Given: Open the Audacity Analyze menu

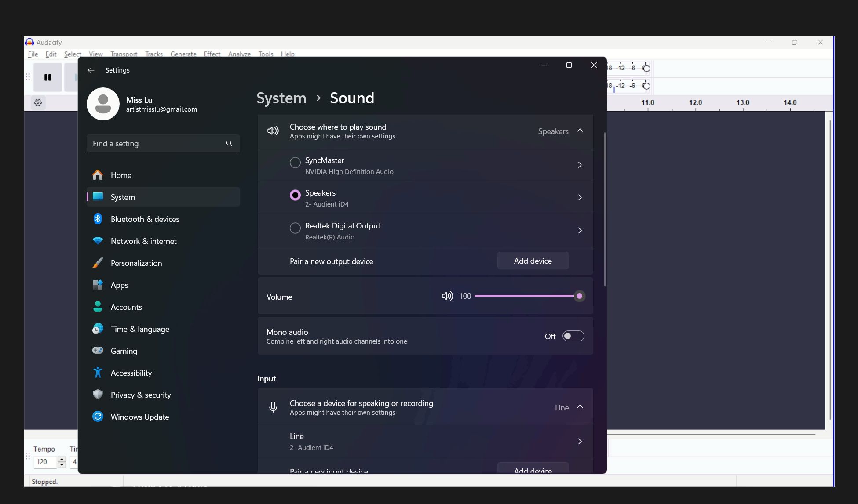Looking at the screenshot, I should pyautogui.click(x=239, y=54).
